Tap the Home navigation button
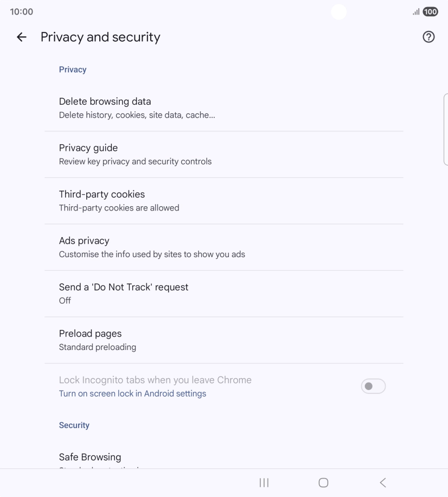 point(323,482)
